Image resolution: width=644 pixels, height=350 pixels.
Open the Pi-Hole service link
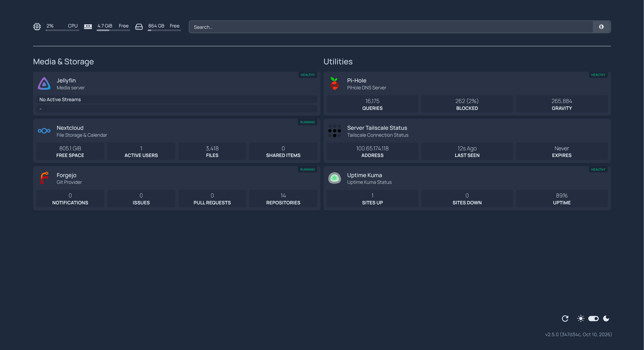357,80
